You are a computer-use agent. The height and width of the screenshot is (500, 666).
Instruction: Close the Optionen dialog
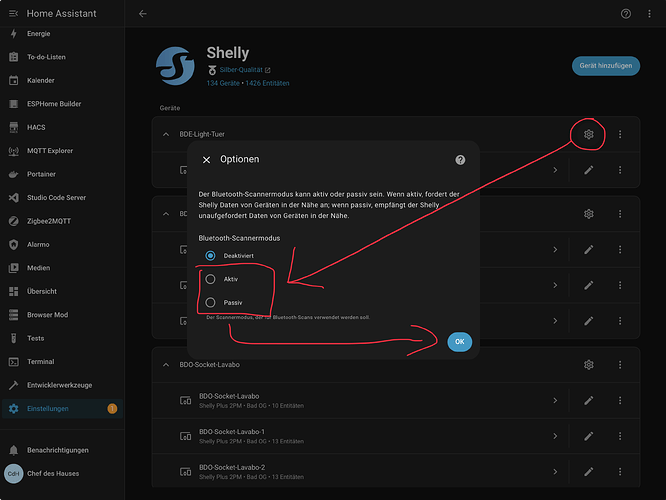[x=206, y=160]
